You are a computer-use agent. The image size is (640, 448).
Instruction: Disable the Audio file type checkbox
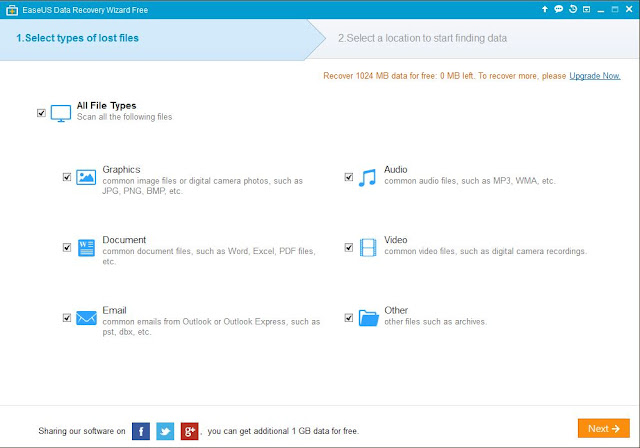(349, 177)
